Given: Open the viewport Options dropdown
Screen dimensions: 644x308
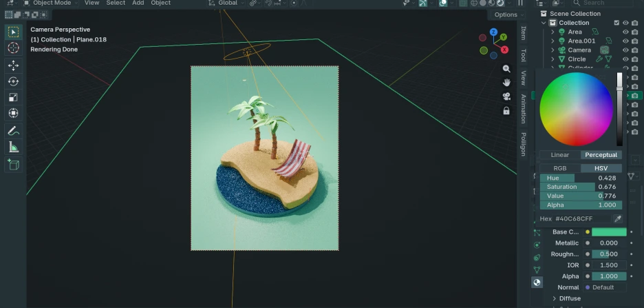Looking at the screenshot, I should [508, 14].
